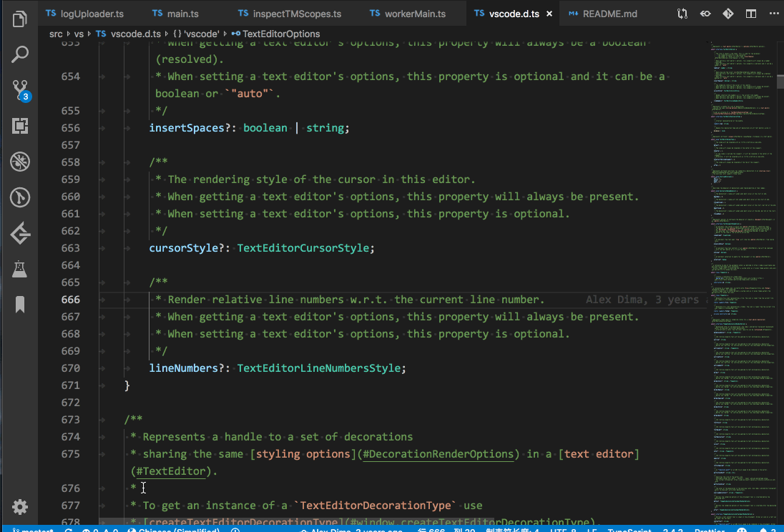Switch to the workerMain.ts tab
This screenshot has width=784, height=532.
click(408, 14)
